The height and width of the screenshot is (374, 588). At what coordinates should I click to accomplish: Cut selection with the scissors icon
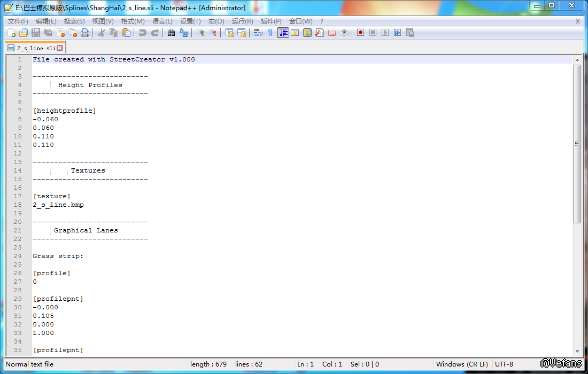pyautogui.click(x=101, y=33)
